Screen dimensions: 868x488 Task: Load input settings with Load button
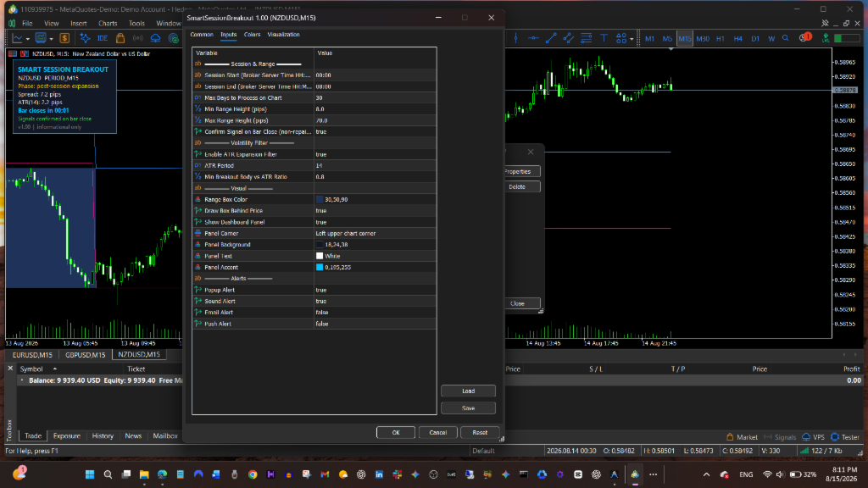click(468, 391)
